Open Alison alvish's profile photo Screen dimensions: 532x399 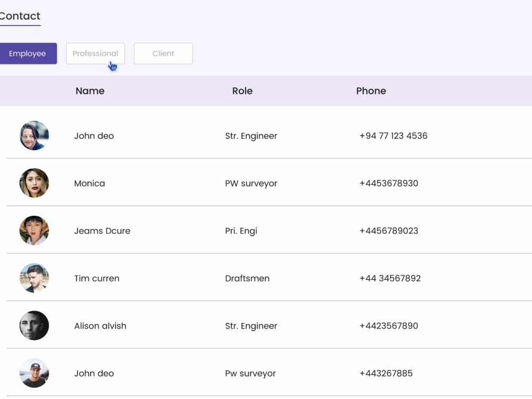pyautogui.click(x=34, y=326)
